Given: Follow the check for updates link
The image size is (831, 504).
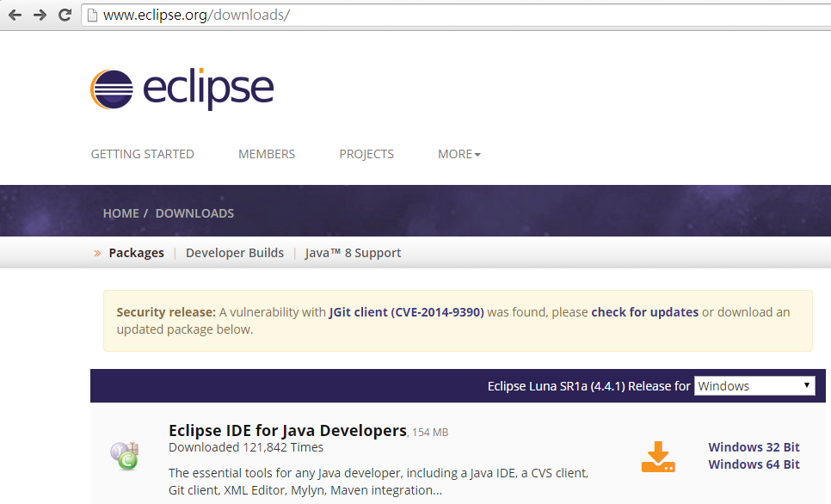Looking at the screenshot, I should click(x=644, y=312).
